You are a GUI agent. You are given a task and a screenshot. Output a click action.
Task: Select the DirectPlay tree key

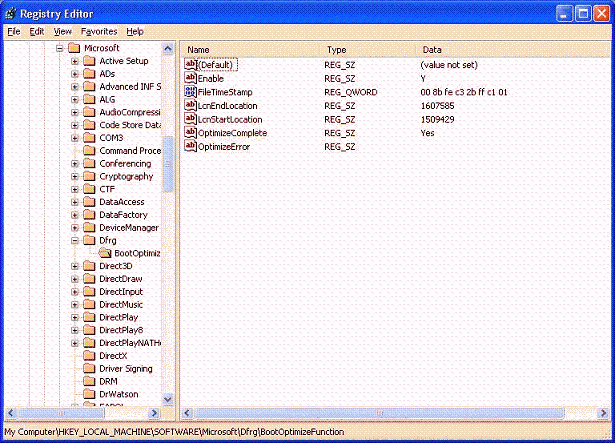(x=118, y=317)
